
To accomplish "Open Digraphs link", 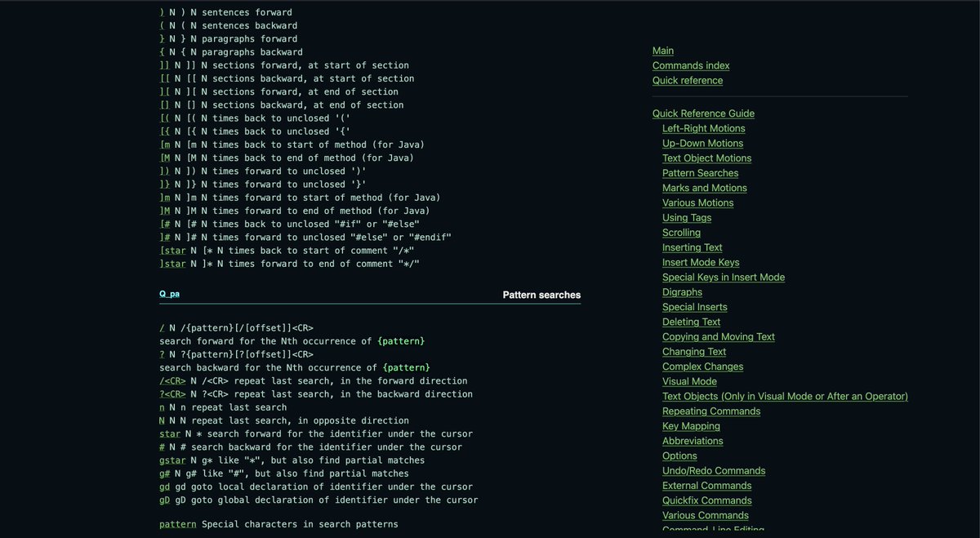I will (x=682, y=292).
